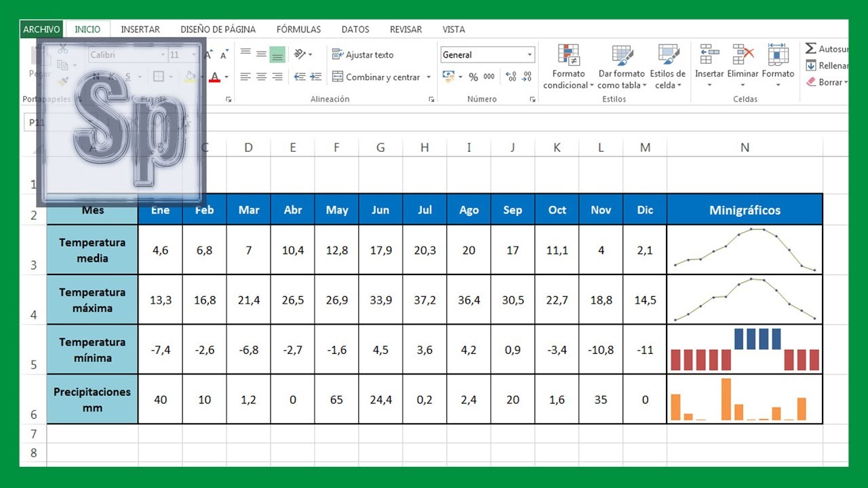
Task: Open Alineación dialog launcher
Action: (x=431, y=100)
